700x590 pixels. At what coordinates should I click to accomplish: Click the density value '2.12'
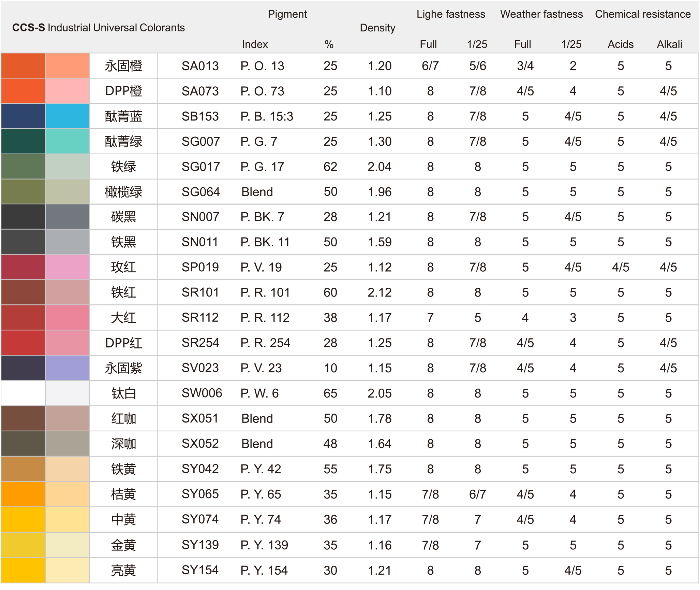pyautogui.click(x=379, y=292)
